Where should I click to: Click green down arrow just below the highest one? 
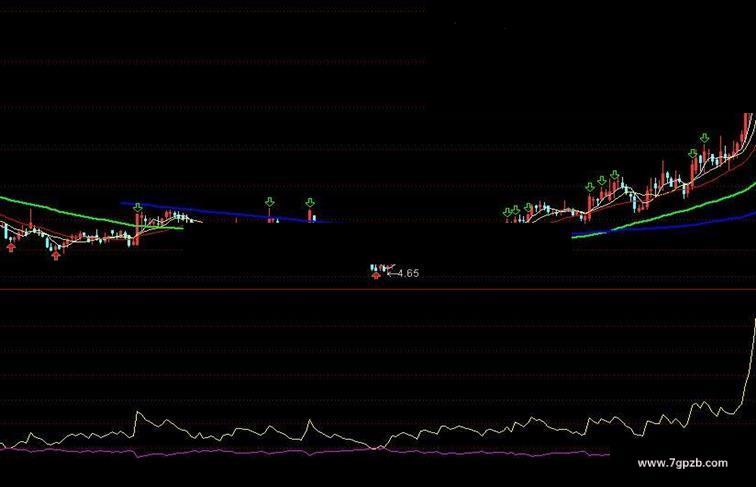click(x=693, y=154)
